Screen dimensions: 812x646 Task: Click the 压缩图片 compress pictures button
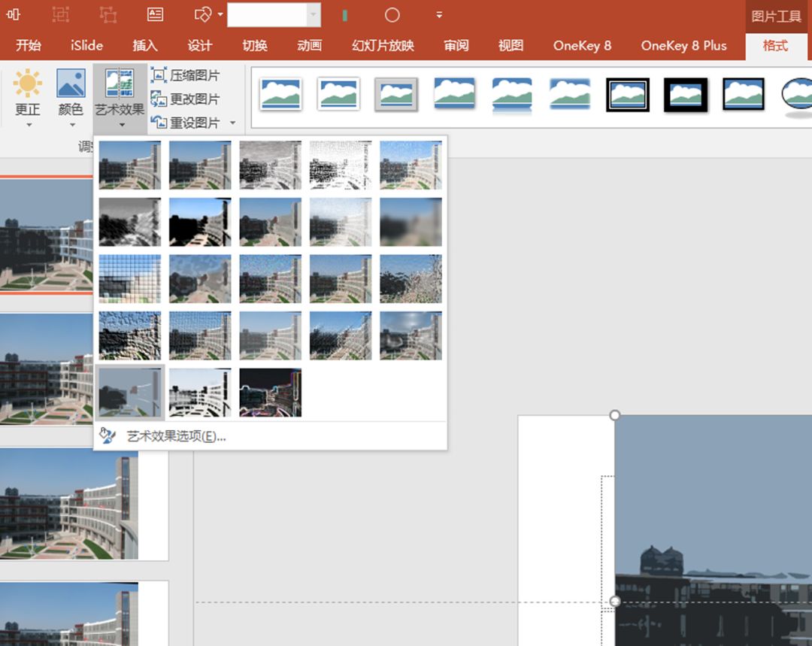click(x=185, y=75)
